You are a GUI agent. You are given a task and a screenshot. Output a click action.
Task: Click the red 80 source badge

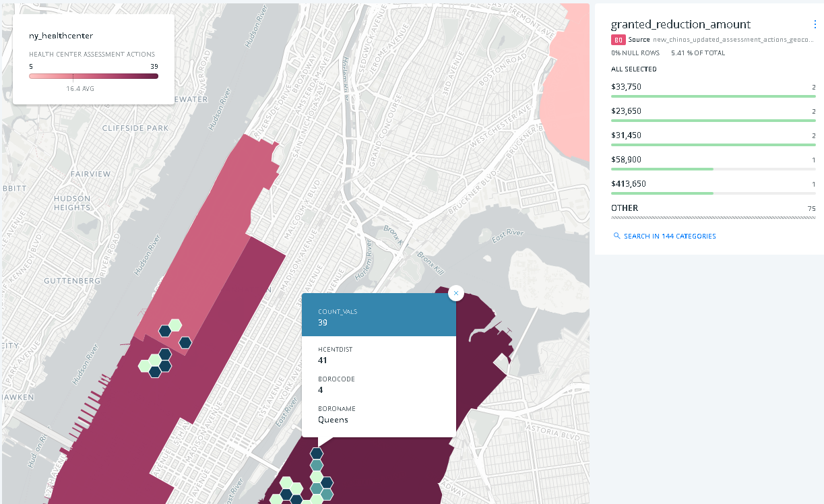coord(619,39)
